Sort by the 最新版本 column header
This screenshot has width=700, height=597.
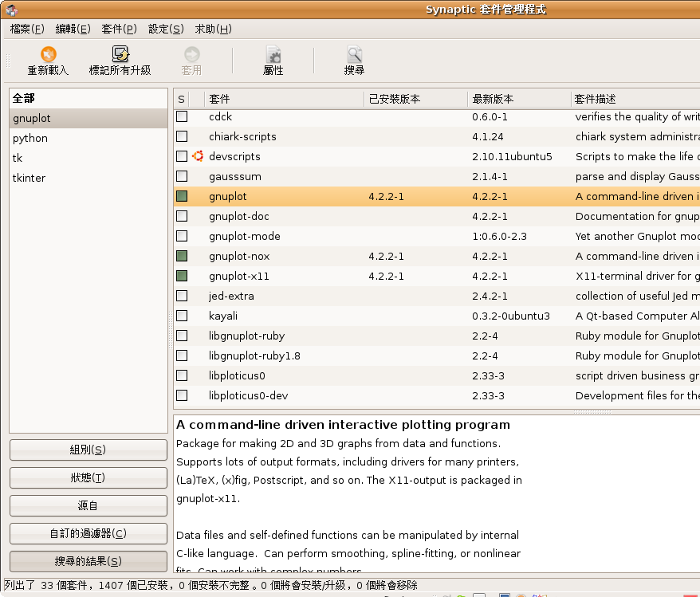pyautogui.click(x=519, y=99)
